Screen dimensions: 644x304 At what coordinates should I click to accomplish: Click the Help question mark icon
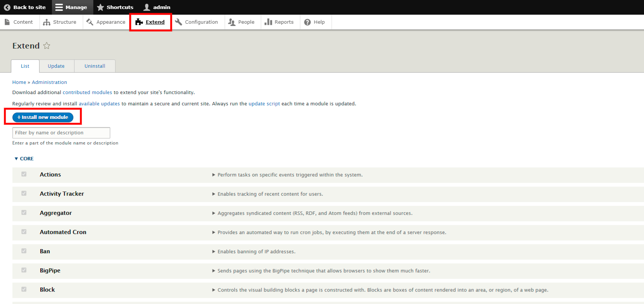click(x=307, y=22)
